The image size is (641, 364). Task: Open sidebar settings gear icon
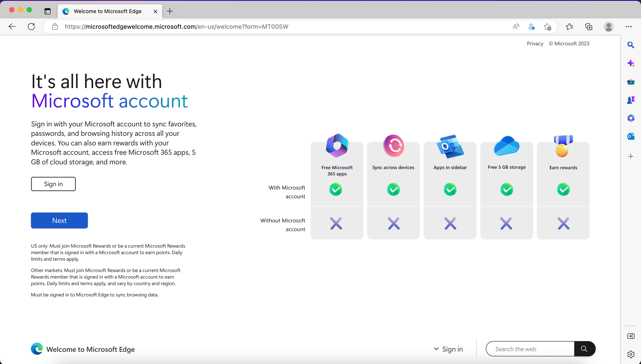[x=631, y=354]
